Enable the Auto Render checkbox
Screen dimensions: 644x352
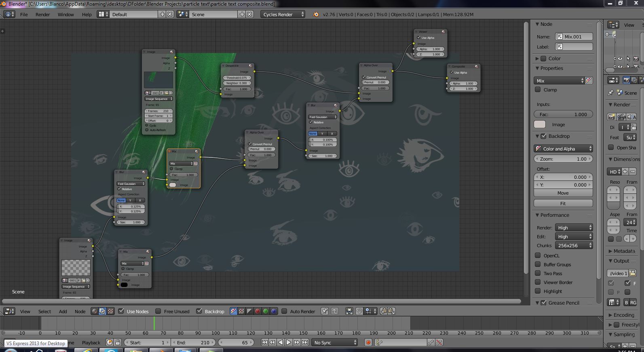click(x=284, y=311)
